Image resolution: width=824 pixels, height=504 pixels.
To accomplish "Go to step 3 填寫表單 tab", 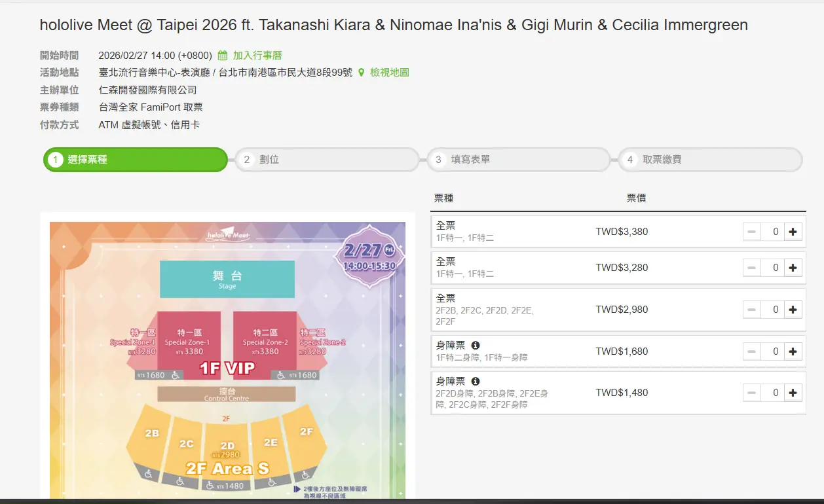I will [x=518, y=160].
